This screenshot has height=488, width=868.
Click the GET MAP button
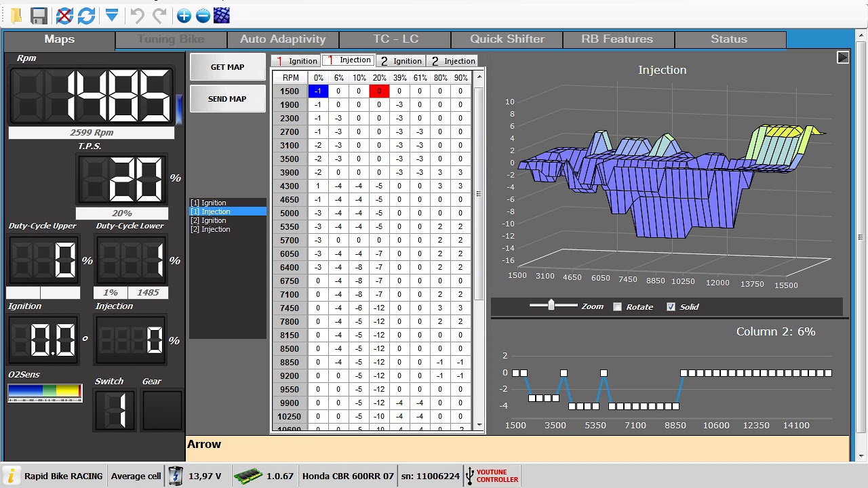(x=227, y=67)
